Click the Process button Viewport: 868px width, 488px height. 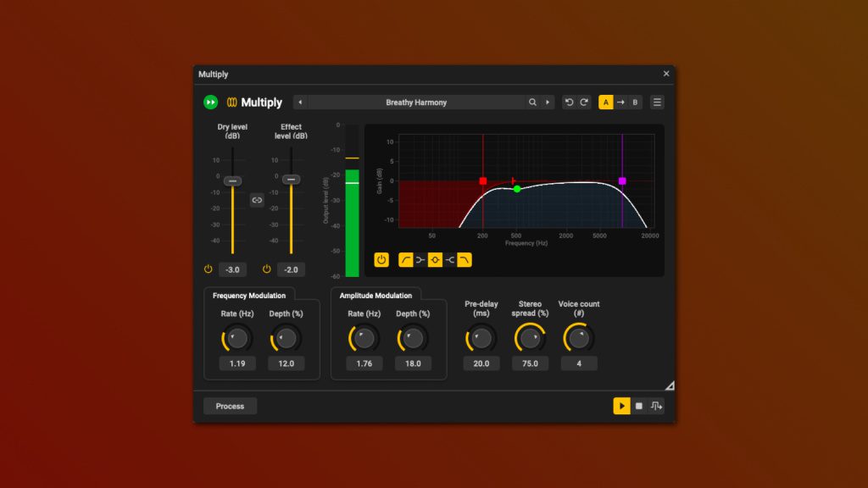click(x=230, y=406)
